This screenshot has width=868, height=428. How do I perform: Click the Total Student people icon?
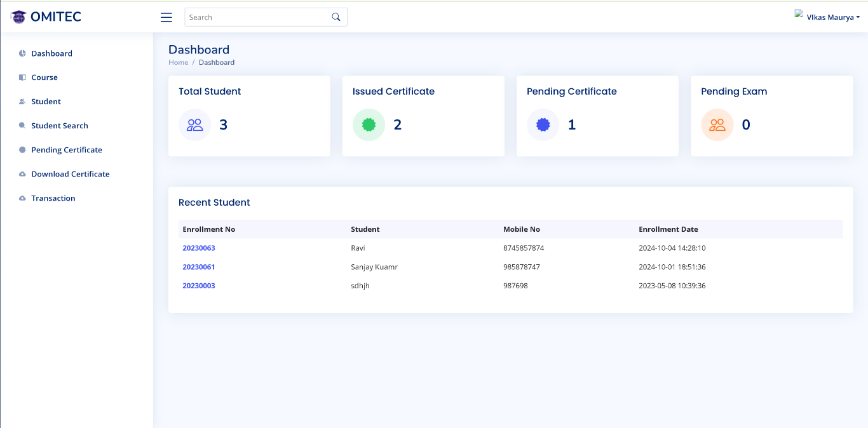click(194, 125)
